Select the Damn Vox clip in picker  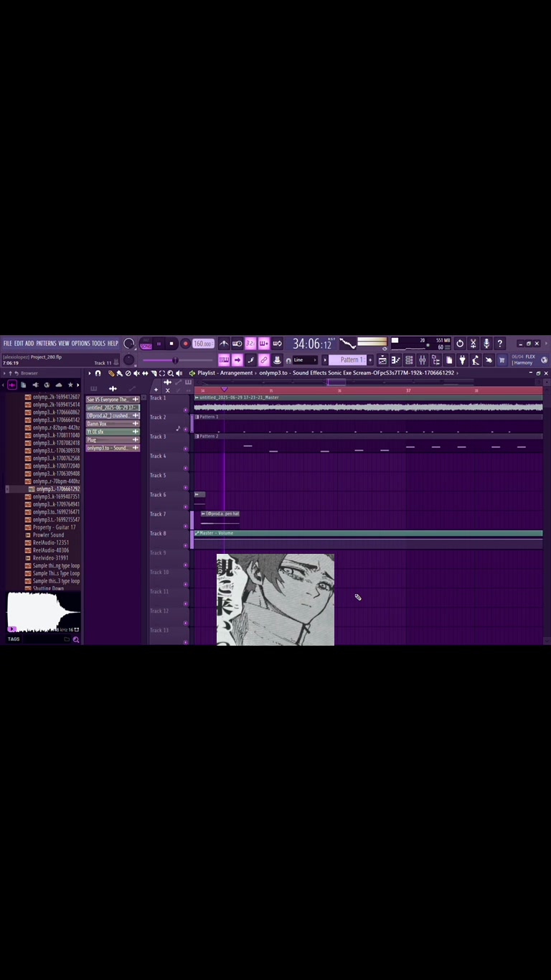(x=113, y=424)
